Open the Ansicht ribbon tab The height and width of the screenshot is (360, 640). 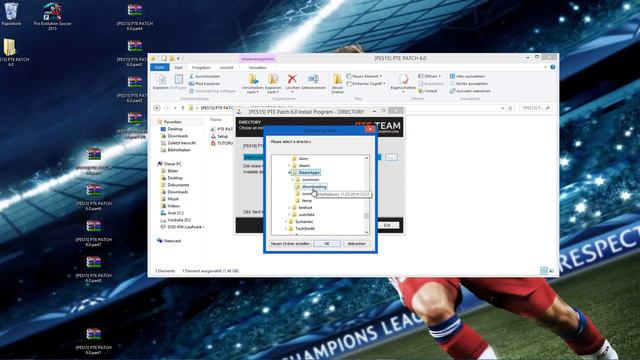pos(227,67)
